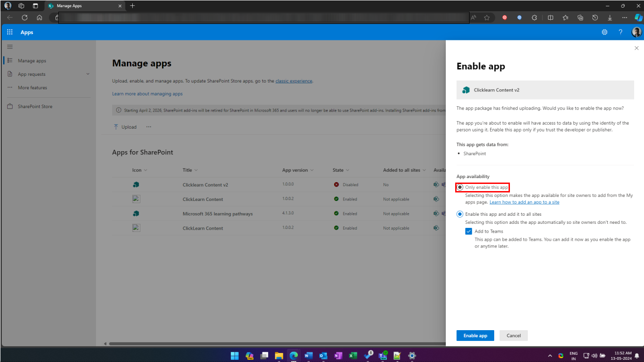This screenshot has width=644, height=362.
Task: Open Edge browsing history icon
Action: 595,17
